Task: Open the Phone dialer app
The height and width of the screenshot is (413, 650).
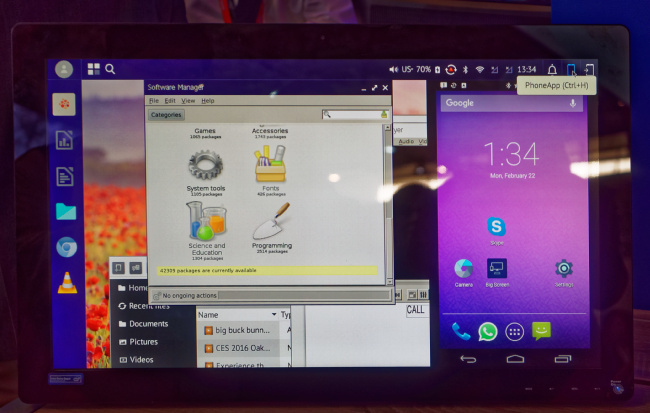Action: (x=460, y=331)
